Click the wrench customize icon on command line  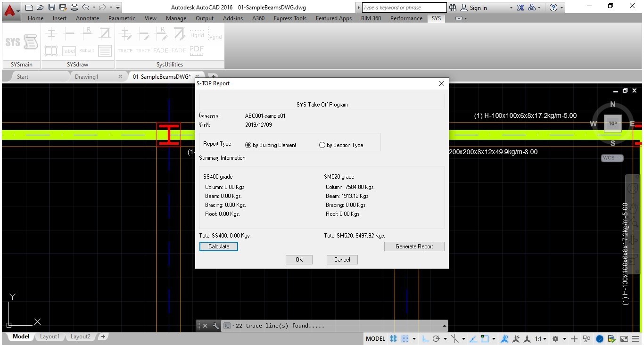coord(215,326)
